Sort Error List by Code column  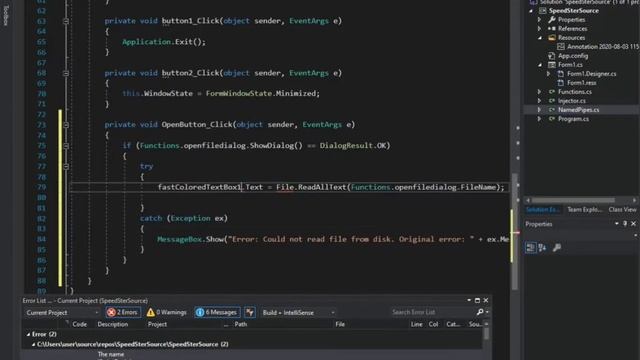pos(79,324)
